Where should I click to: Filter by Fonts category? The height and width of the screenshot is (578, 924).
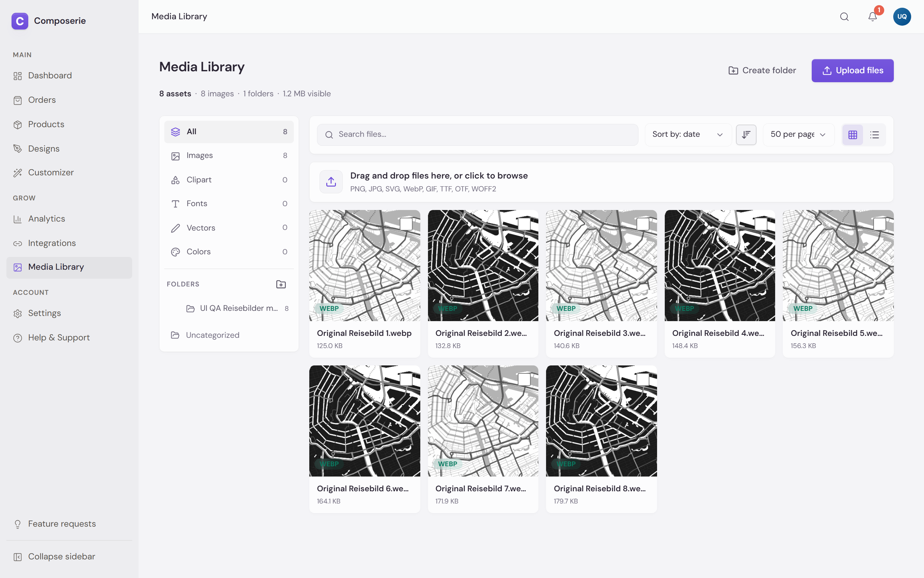pyautogui.click(x=229, y=204)
